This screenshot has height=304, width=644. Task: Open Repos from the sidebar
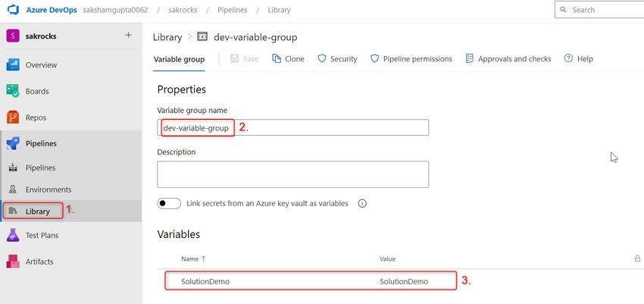click(35, 118)
